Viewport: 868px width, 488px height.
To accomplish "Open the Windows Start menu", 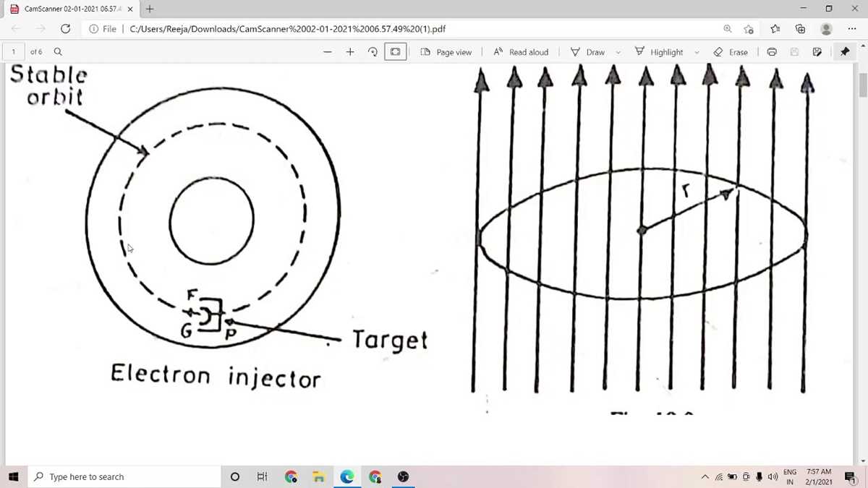I will (x=14, y=476).
